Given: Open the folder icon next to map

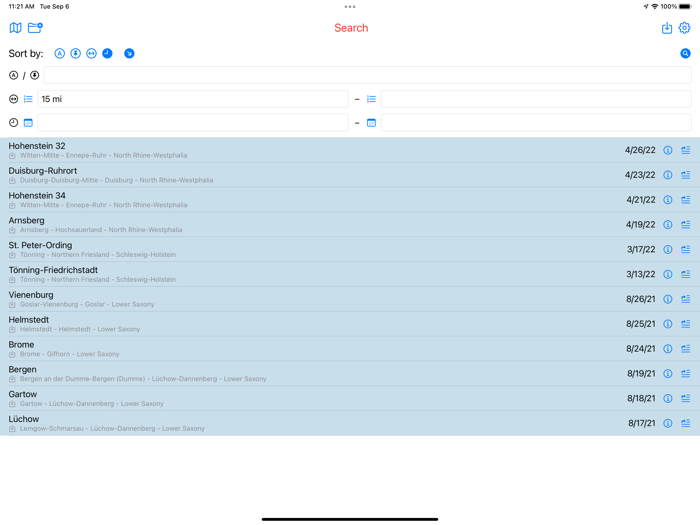Looking at the screenshot, I should pos(35,28).
